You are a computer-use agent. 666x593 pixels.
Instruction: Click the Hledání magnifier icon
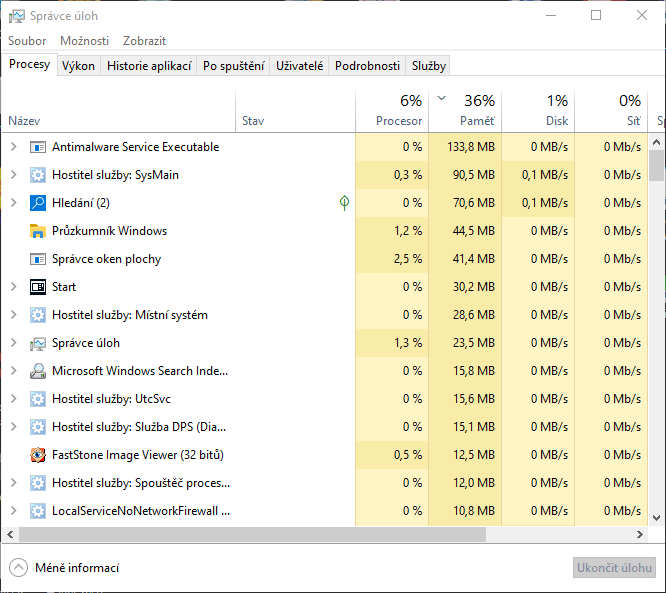[x=38, y=203]
